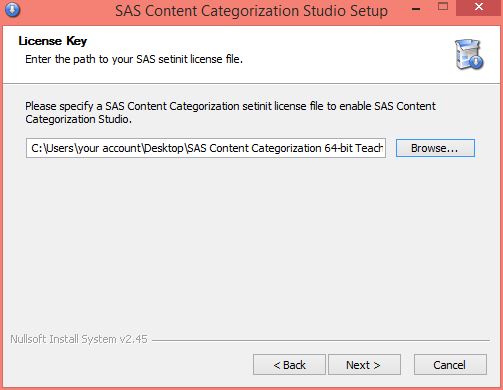The height and width of the screenshot is (390, 503).
Task: Minimize the SAS Setup window
Action: coord(416,9)
